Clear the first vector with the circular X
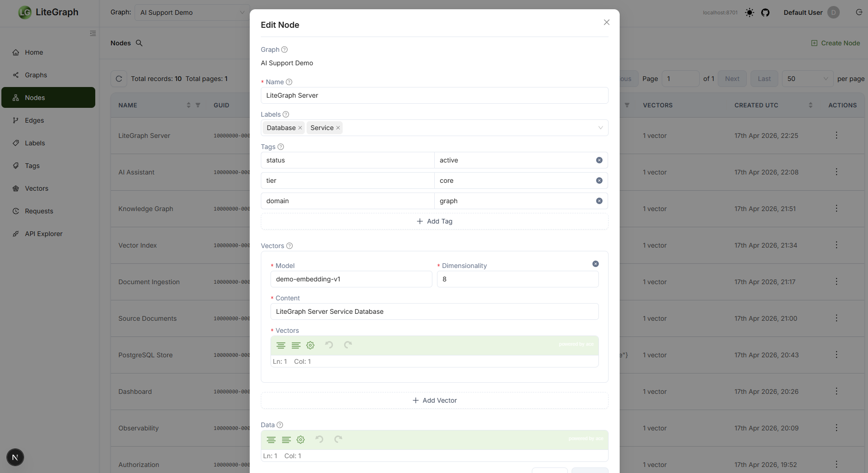The height and width of the screenshot is (473, 868). 595,264
